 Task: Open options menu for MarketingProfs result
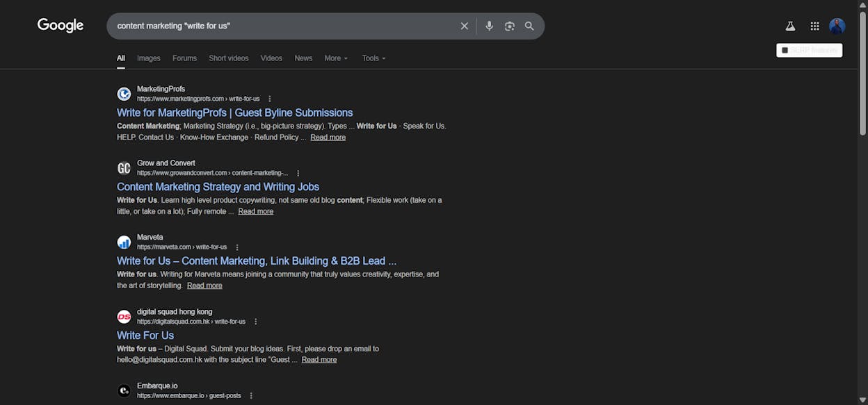270,99
